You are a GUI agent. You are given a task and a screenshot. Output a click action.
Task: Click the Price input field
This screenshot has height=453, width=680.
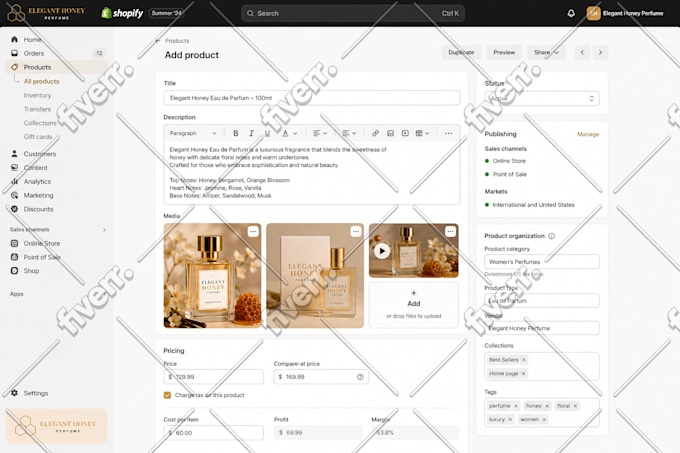point(213,377)
